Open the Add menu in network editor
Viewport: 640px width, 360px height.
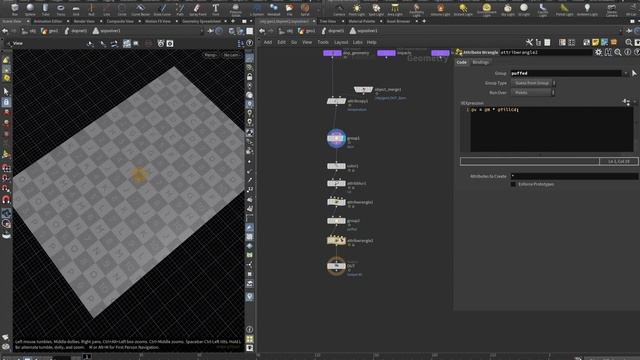(x=268, y=42)
